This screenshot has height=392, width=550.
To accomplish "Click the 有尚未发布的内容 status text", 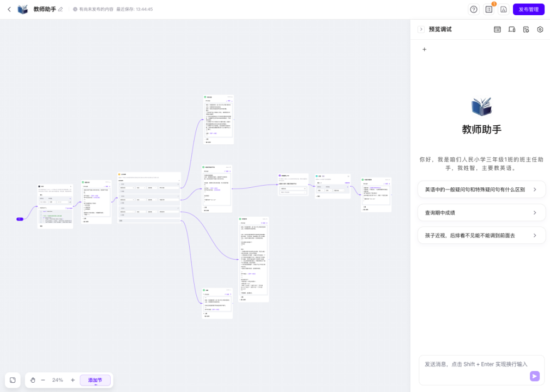I will (x=96, y=9).
